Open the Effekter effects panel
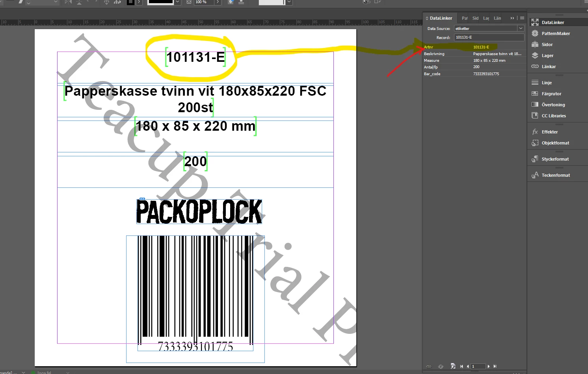This screenshot has width=588, height=374. (x=549, y=132)
